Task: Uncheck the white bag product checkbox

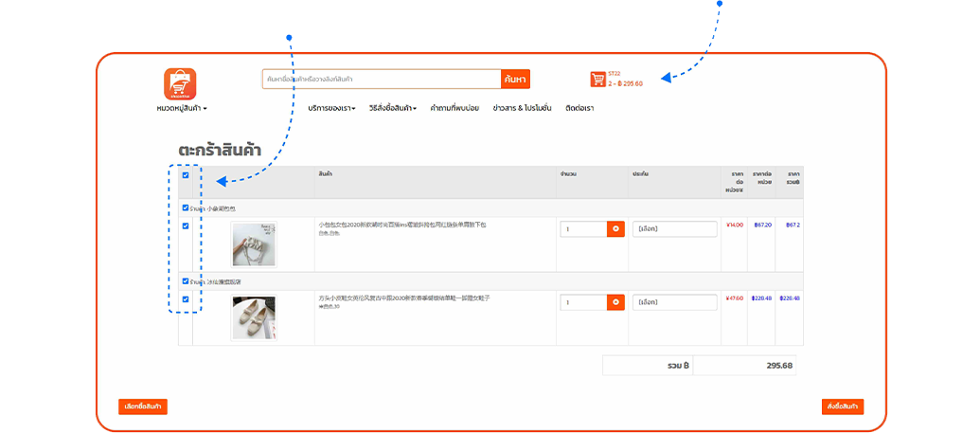Action: 185,226
